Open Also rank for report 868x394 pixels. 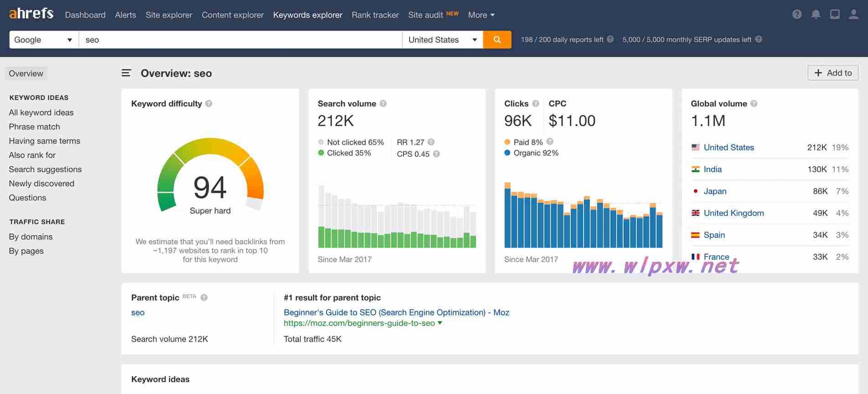(x=32, y=155)
